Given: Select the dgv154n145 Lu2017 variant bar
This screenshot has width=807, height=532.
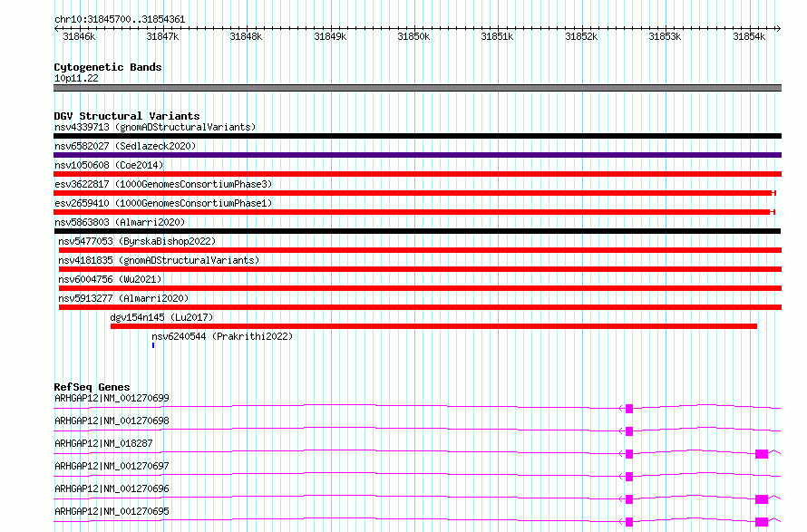Looking at the screenshot, I should click(x=433, y=326).
